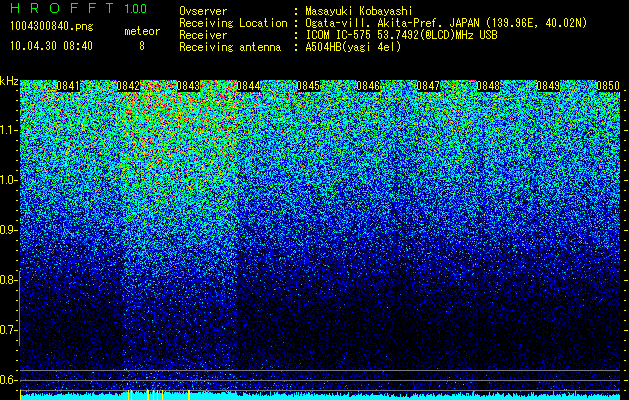Click the 'Receiving antenna' label
The height and width of the screenshot is (400, 629).
point(230,47)
